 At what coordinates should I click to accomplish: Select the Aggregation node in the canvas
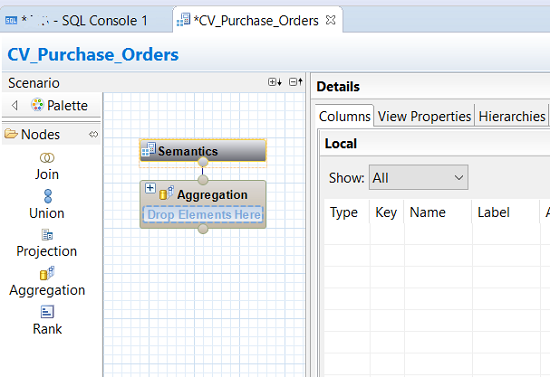point(203,204)
